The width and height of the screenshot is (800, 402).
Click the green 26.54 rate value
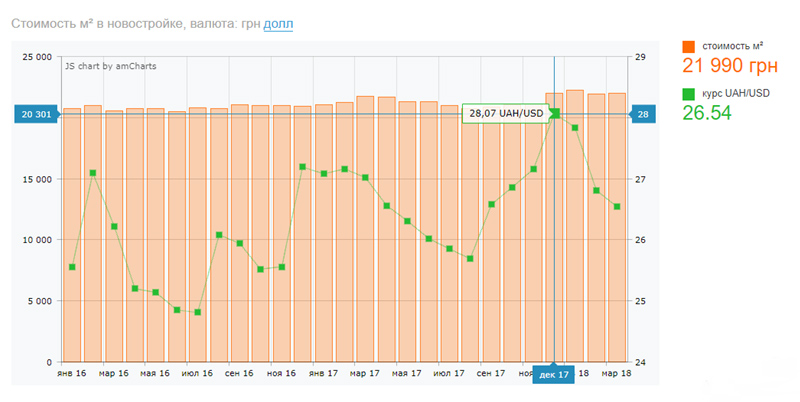(707, 113)
